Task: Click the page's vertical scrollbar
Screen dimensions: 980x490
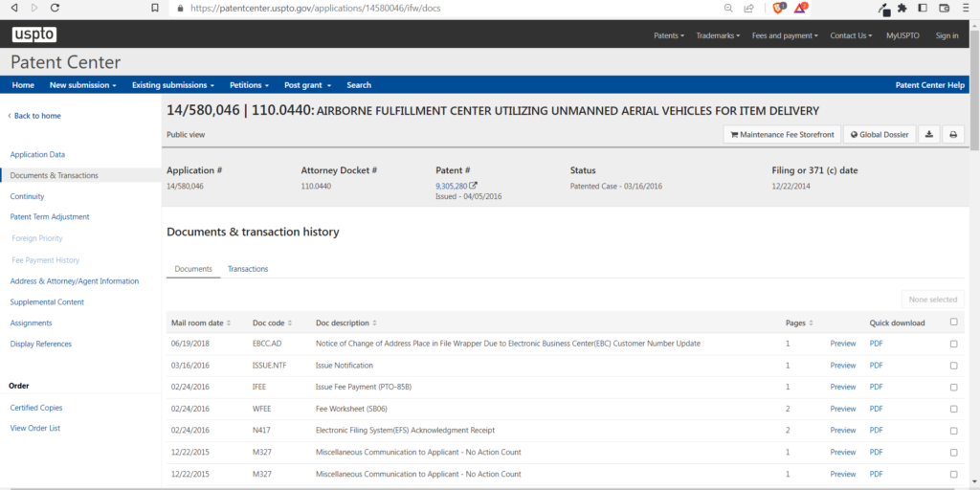Action: [x=974, y=96]
